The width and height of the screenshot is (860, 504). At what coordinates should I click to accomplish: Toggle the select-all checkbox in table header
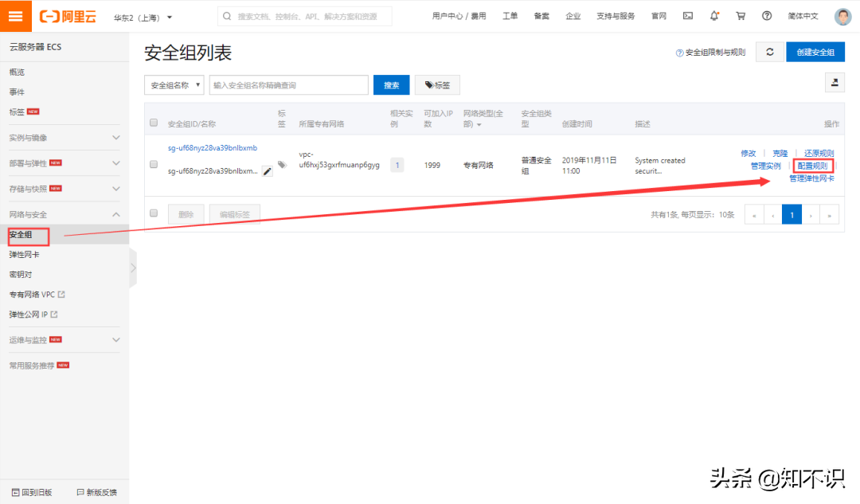tap(154, 123)
